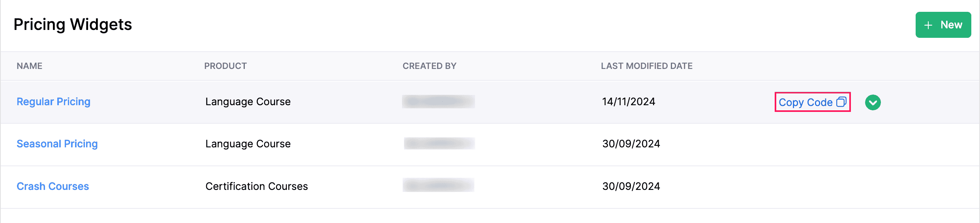Click the PRODUCT column header

(225, 66)
